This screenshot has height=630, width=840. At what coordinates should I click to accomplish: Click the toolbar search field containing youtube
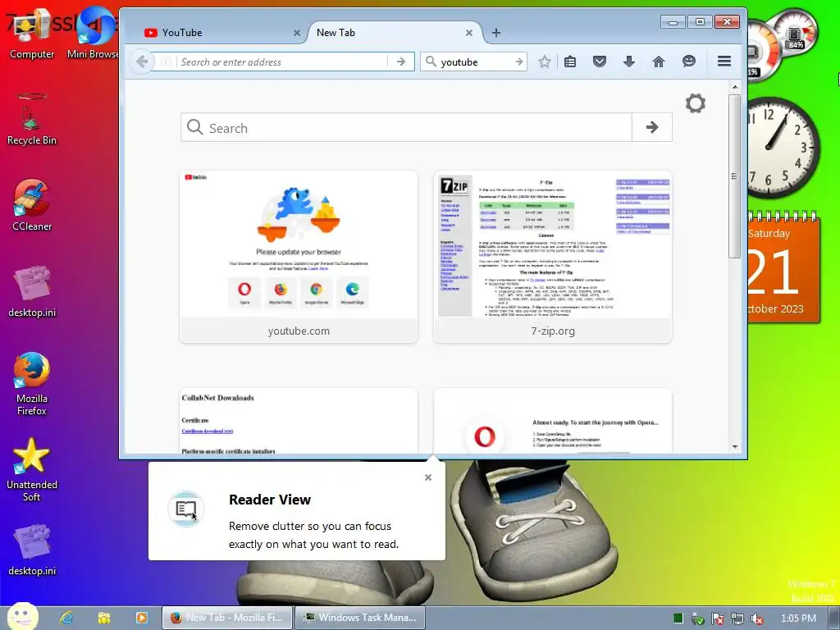click(x=474, y=62)
